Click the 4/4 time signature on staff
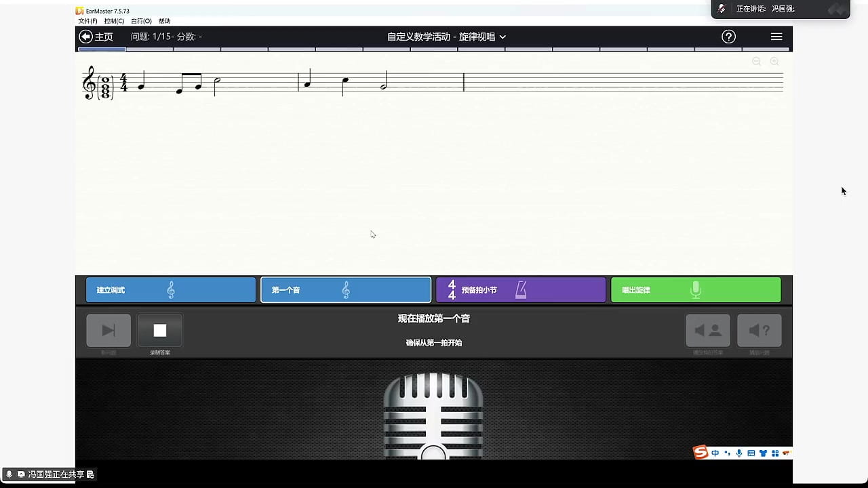Viewport: 868px width, 488px height. [123, 83]
